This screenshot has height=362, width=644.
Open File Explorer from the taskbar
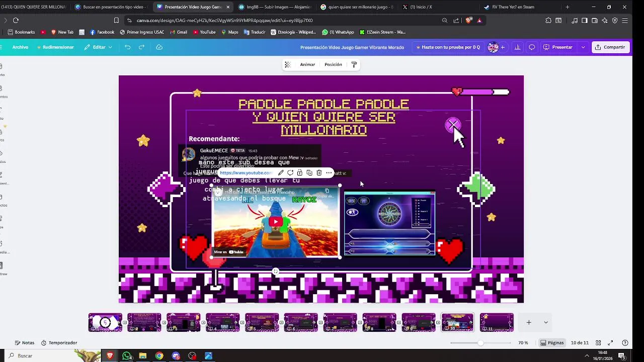pyautogui.click(x=143, y=356)
